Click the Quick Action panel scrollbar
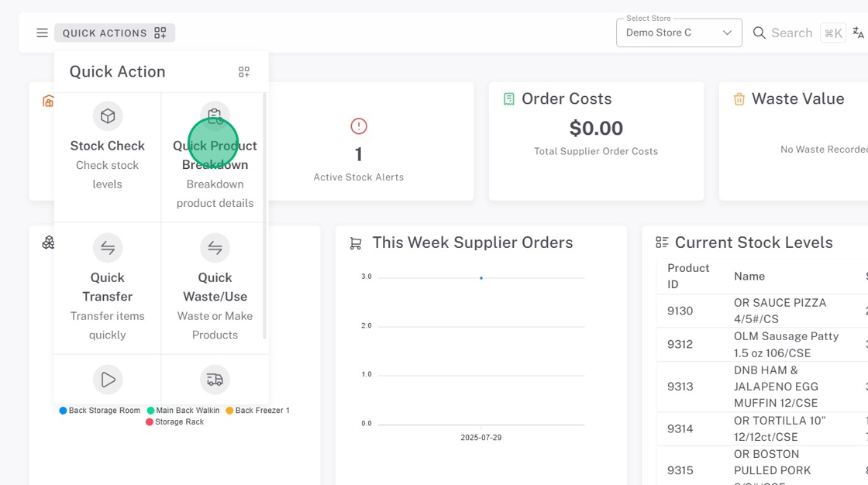 coord(265,217)
